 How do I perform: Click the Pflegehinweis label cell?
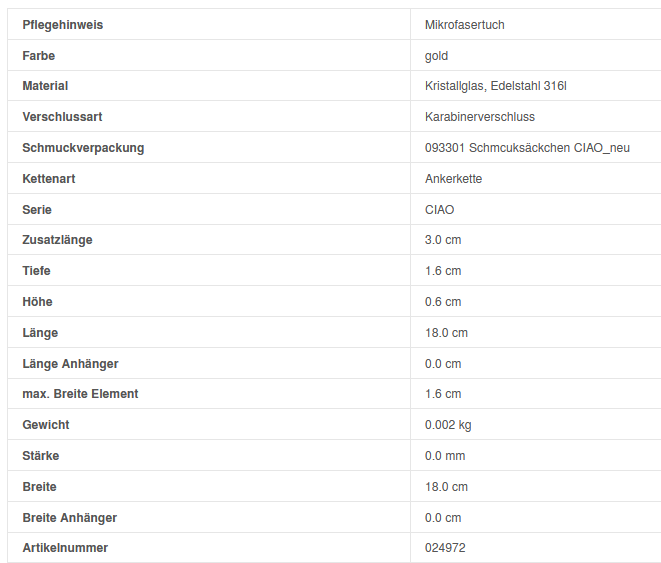point(62,24)
